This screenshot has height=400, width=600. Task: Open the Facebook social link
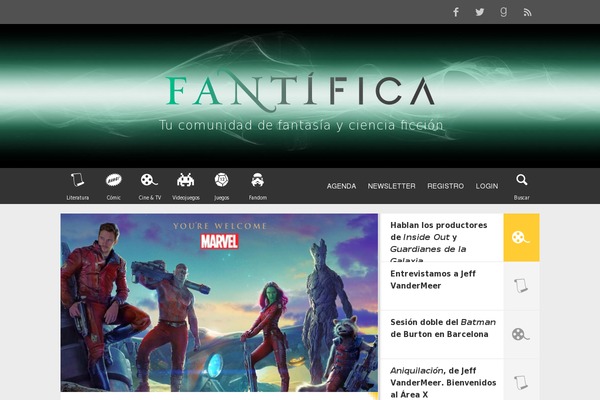pyautogui.click(x=456, y=12)
